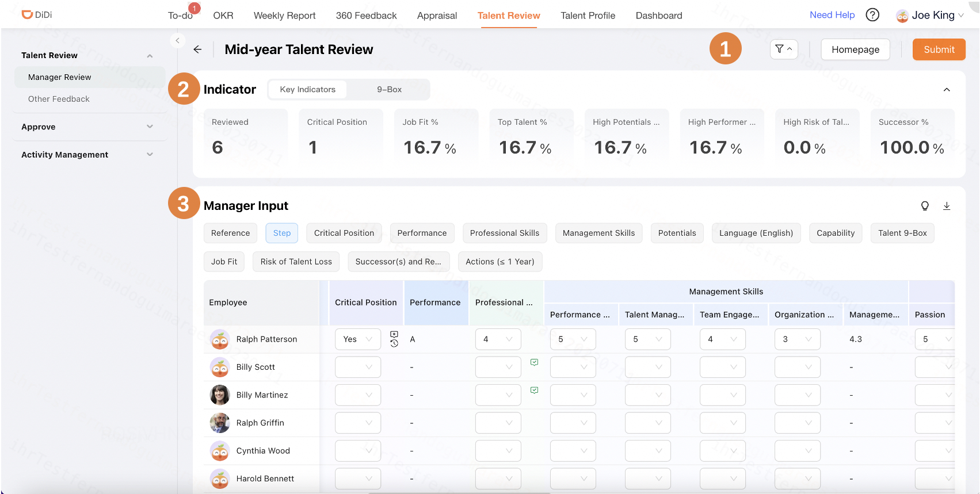Toggle the Step column filter chip
Viewport: 980px width, 494px height.
[281, 233]
